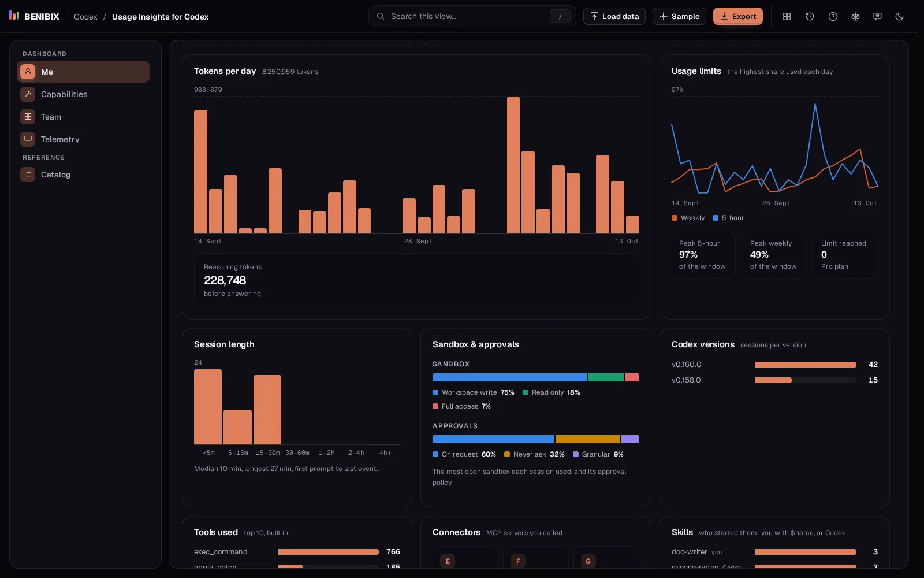Toggle the 5-hour legend in Usage limits
This screenshot has width=924, height=578.
[728, 218]
